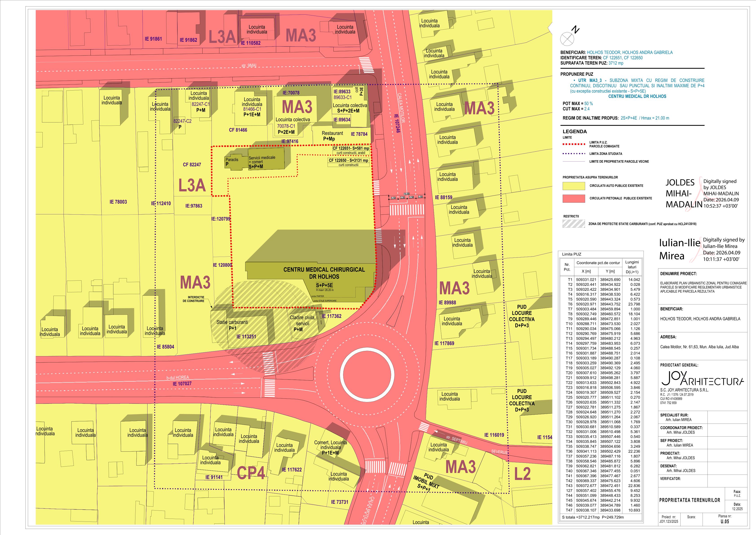The height and width of the screenshot is (535, 756).
Task: Click the 'IE 89988' parcel number
Action: click(447, 303)
